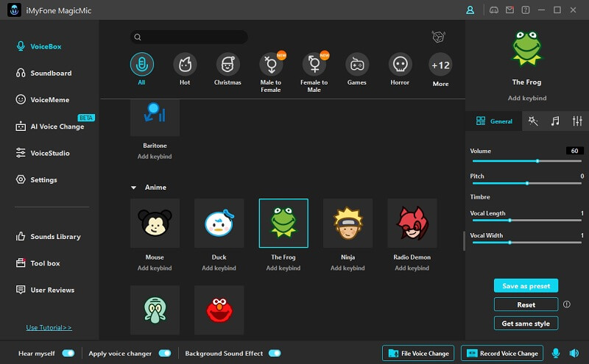Click Add keybind under Mouse
The image size is (589, 364).
pyautogui.click(x=155, y=268)
